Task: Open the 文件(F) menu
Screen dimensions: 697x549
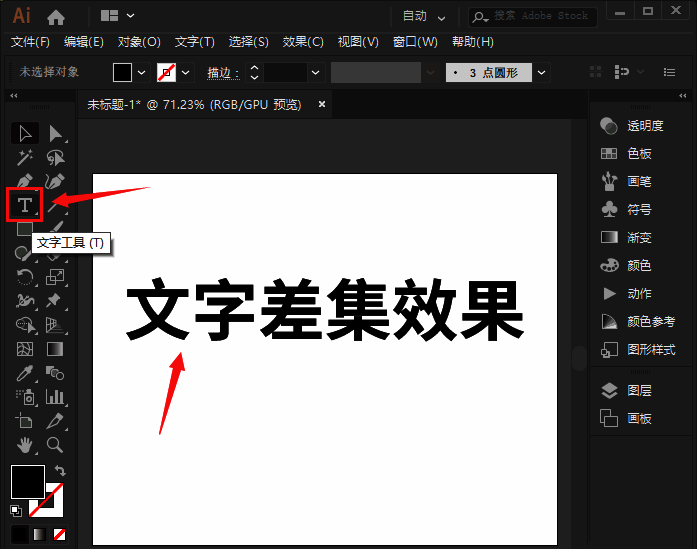Action: (x=30, y=42)
